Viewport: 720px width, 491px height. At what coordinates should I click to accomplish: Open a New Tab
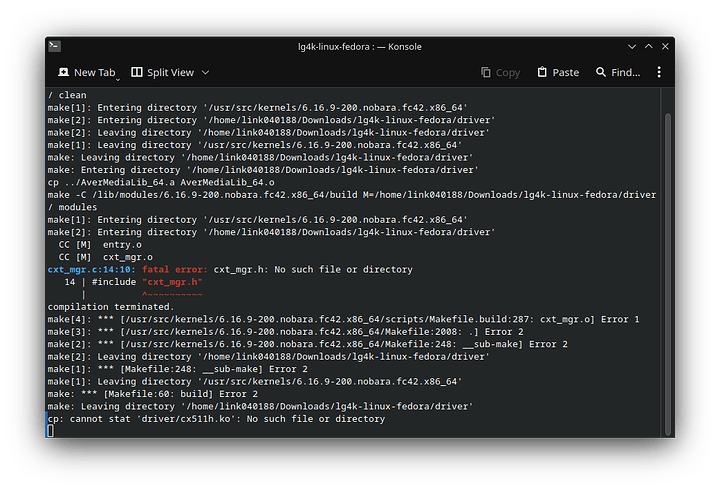coord(88,73)
